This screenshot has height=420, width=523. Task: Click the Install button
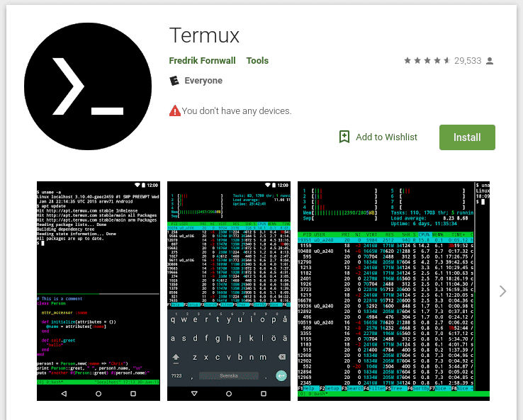467,137
